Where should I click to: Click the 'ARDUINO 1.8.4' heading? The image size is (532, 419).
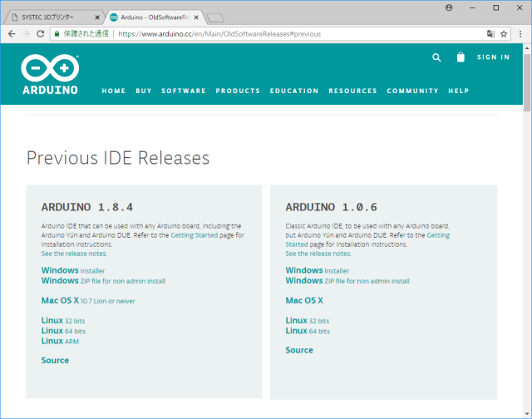pos(87,207)
